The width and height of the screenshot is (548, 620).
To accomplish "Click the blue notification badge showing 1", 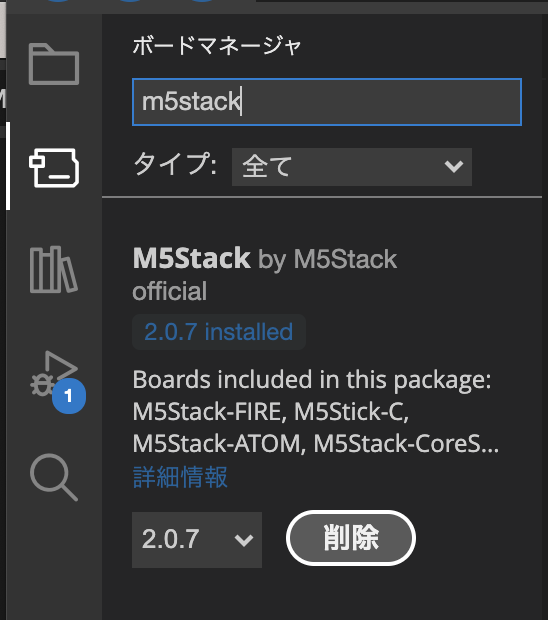I will pos(69,396).
